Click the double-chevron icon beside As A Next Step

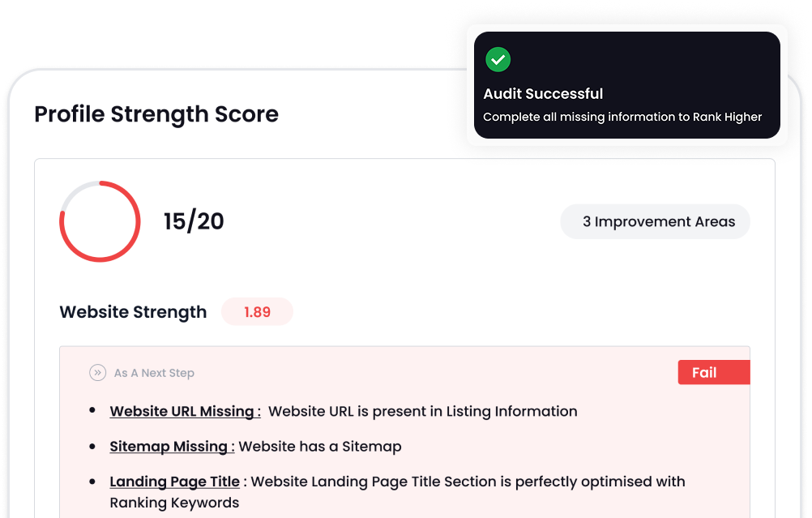[x=98, y=373]
